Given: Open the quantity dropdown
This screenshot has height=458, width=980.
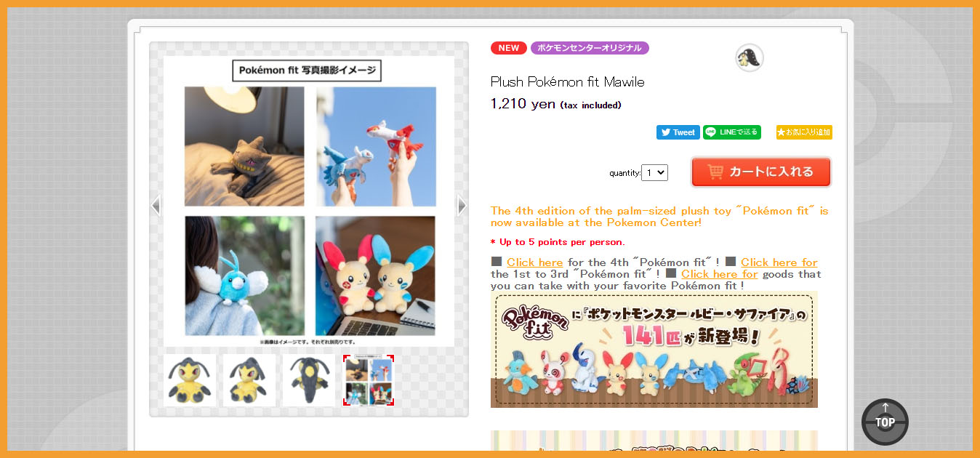Looking at the screenshot, I should pyautogui.click(x=654, y=172).
